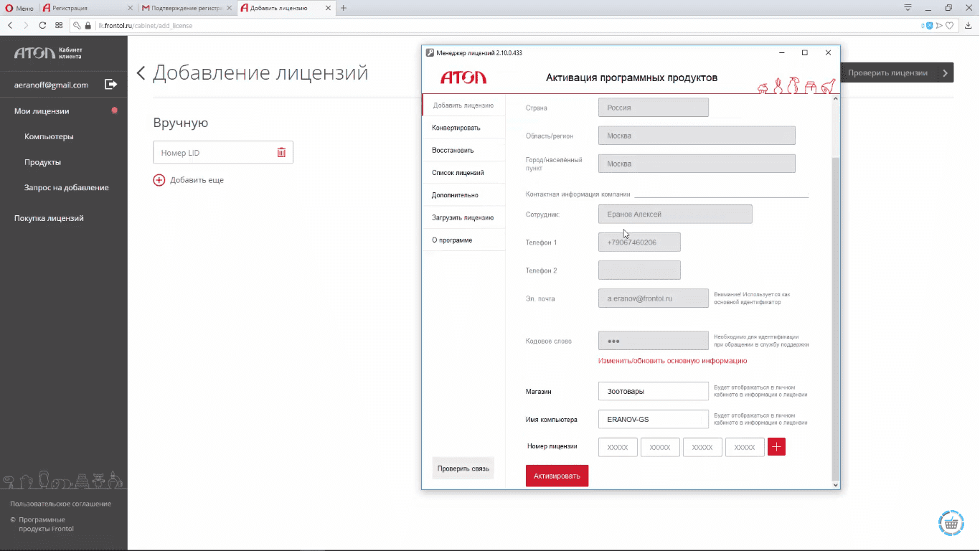Click Добавить еще link on web page
This screenshot has height=551, width=980.
(197, 180)
